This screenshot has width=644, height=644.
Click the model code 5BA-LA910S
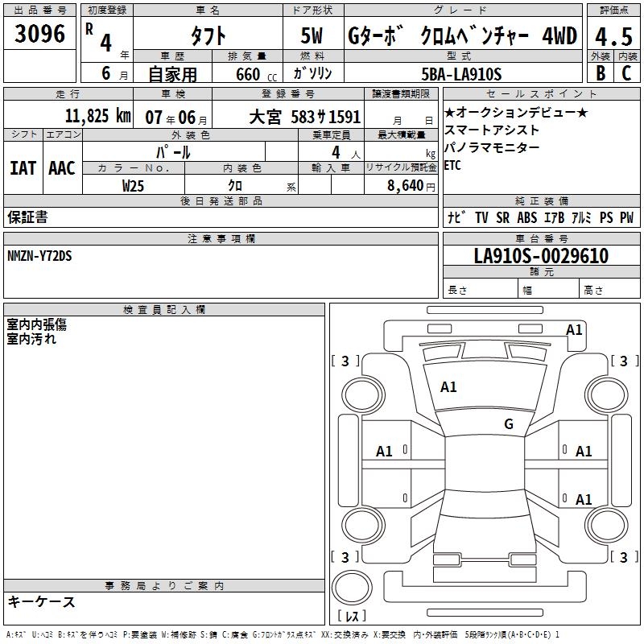(461, 74)
